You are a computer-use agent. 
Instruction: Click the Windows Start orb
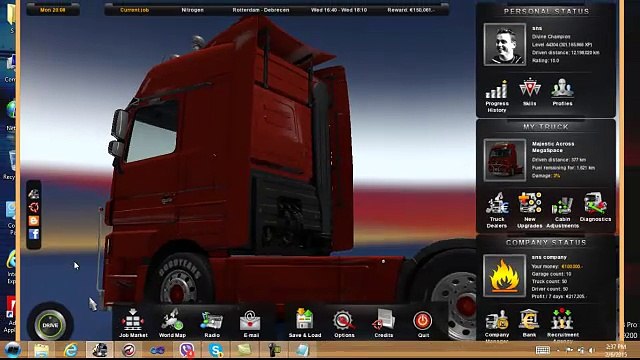[13, 350]
